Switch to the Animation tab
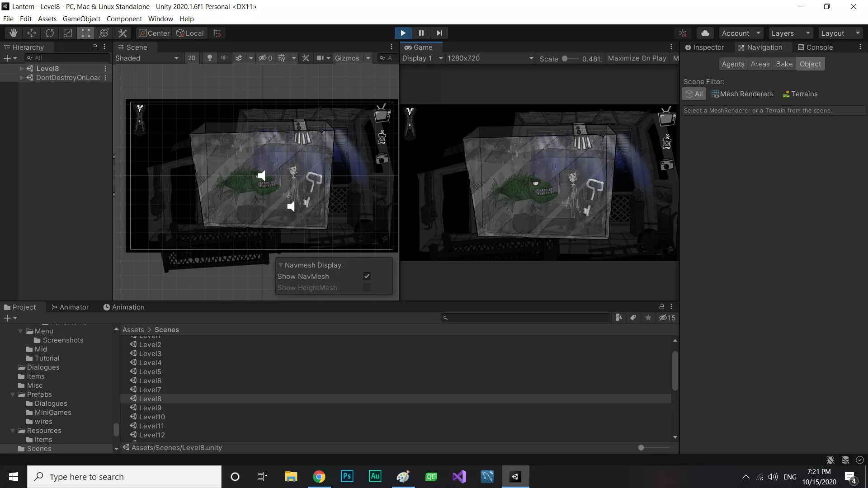The height and width of the screenshot is (488, 868). tap(124, 307)
